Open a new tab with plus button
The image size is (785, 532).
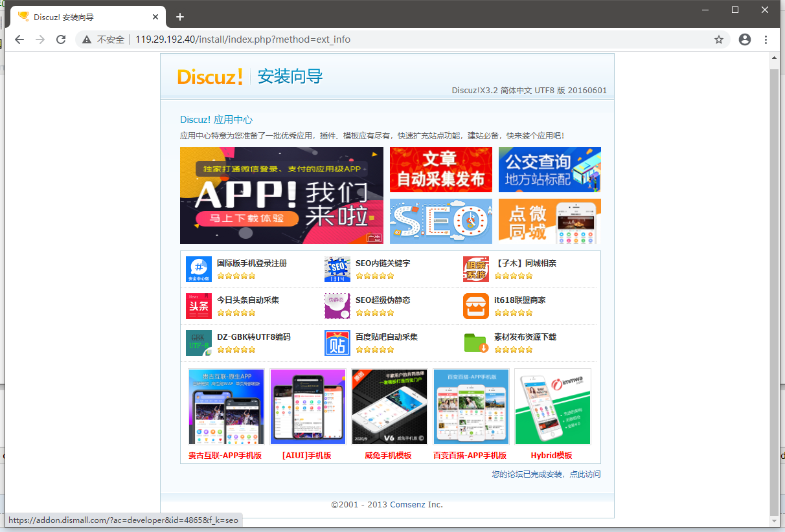(x=180, y=17)
